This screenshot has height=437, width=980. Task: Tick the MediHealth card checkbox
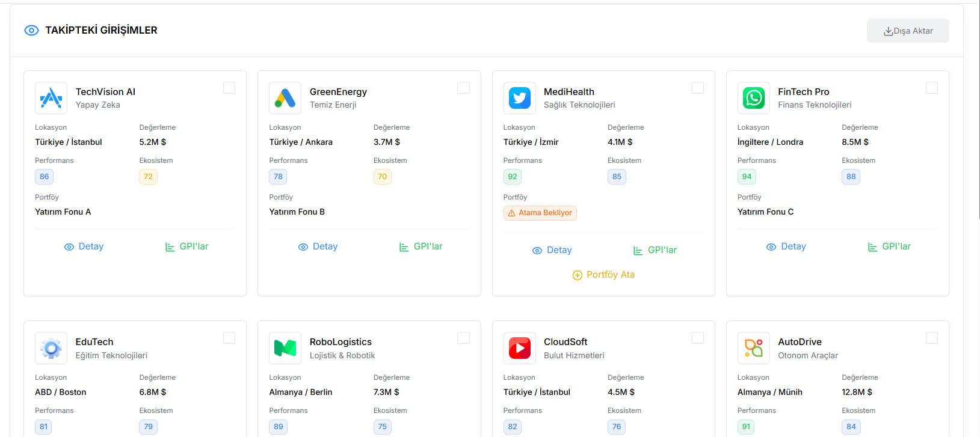pos(697,88)
